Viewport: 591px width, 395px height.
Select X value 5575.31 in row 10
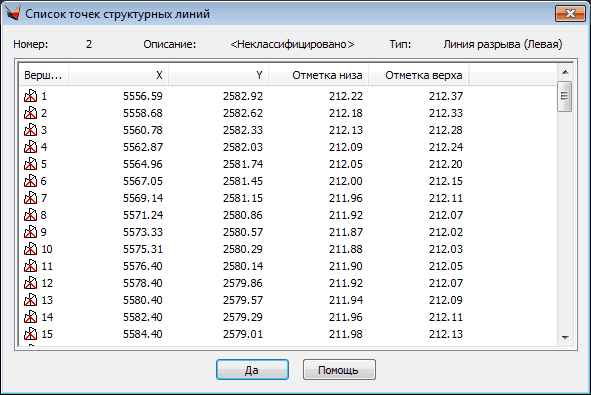click(x=142, y=249)
